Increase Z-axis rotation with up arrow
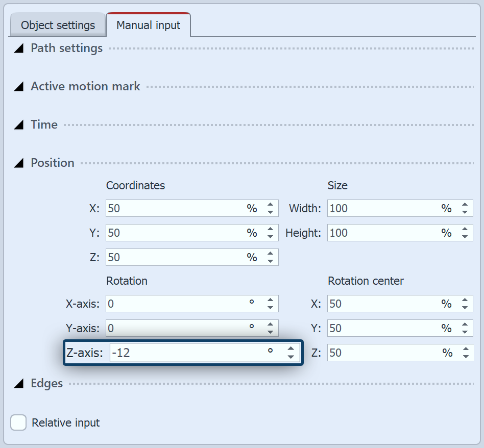This screenshot has height=448, width=484. tap(291, 349)
